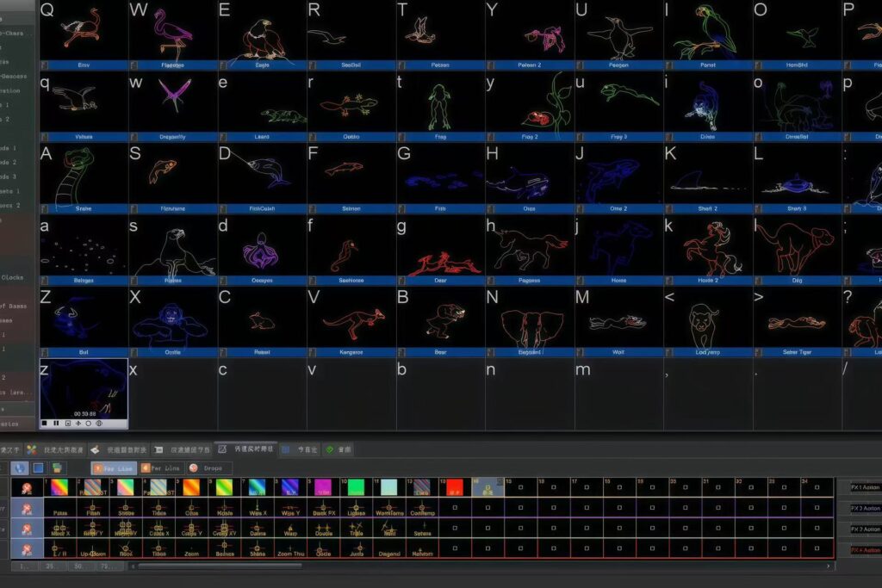The height and width of the screenshot is (588, 882).
Task: Open the tab with the green diamond icon
Action: pos(338,449)
